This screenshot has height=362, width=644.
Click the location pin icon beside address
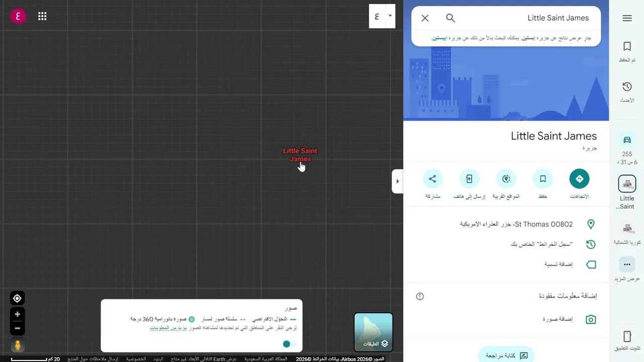(x=591, y=224)
